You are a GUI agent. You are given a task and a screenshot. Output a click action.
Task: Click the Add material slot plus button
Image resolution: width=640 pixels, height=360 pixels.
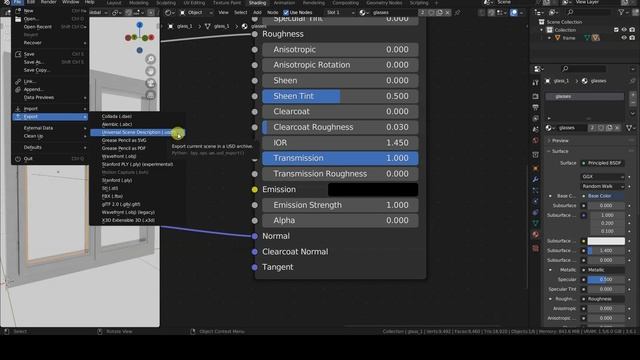tap(633, 95)
